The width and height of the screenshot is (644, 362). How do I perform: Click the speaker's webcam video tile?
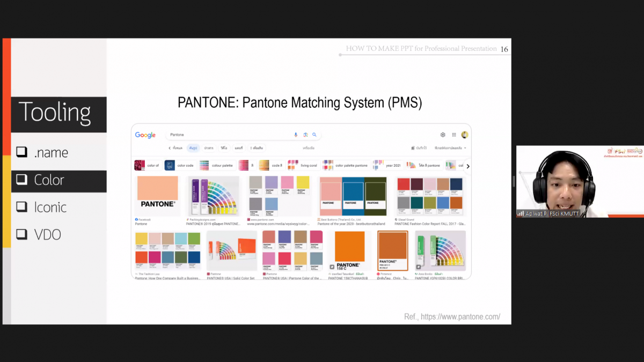click(579, 181)
